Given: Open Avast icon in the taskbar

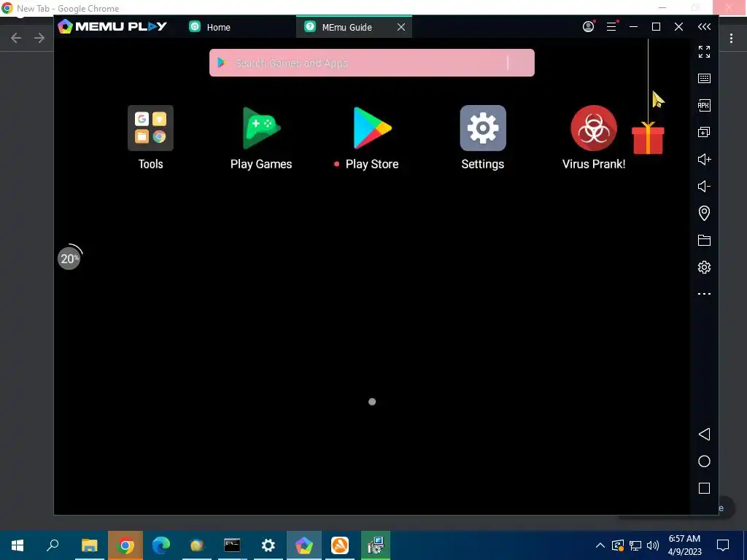Looking at the screenshot, I should (340, 545).
